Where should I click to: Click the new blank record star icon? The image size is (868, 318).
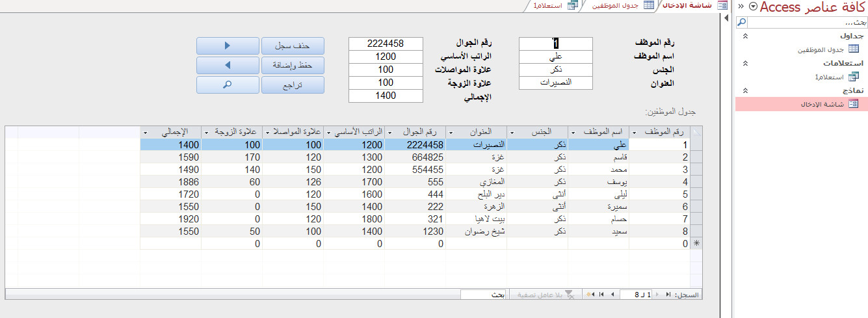coord(590,295)
